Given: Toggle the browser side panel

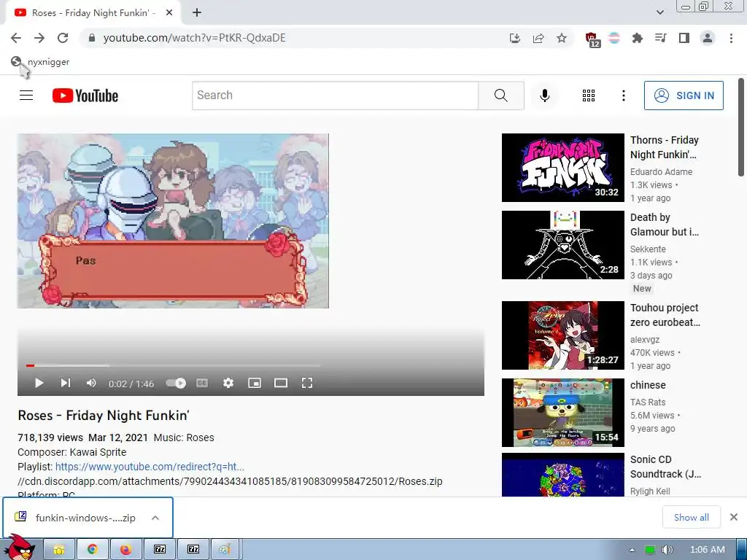Looking at the screenshot, I should point(684,38).
